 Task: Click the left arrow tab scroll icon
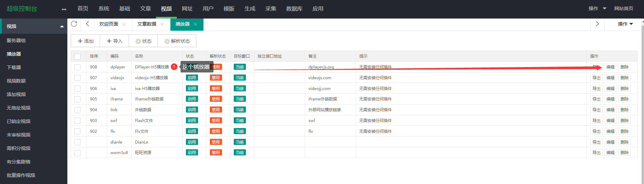88,24
